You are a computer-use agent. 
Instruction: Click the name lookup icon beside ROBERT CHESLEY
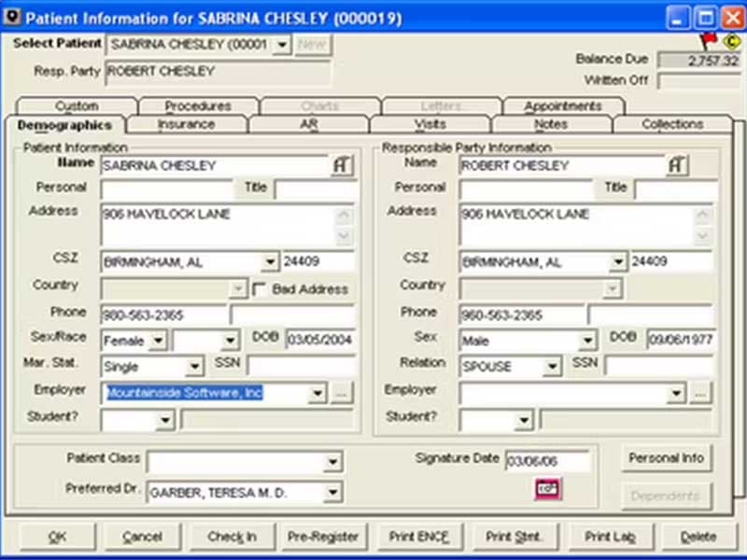677,165
